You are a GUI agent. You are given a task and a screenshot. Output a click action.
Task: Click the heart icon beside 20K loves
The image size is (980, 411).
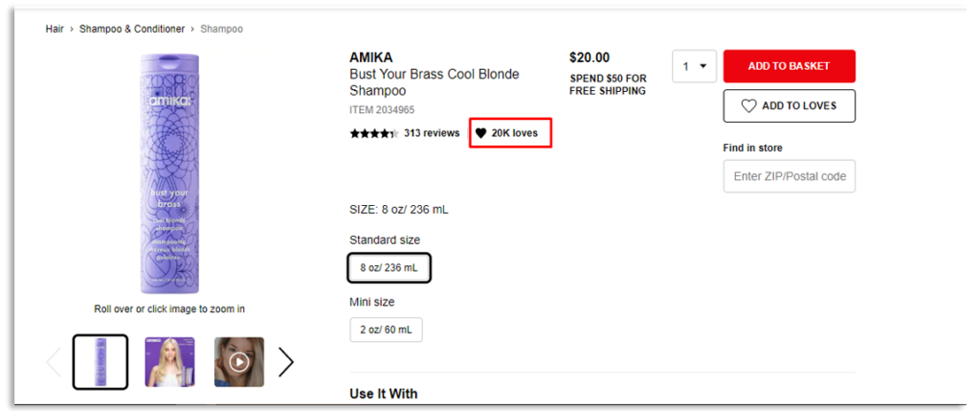tap(481, 133)
